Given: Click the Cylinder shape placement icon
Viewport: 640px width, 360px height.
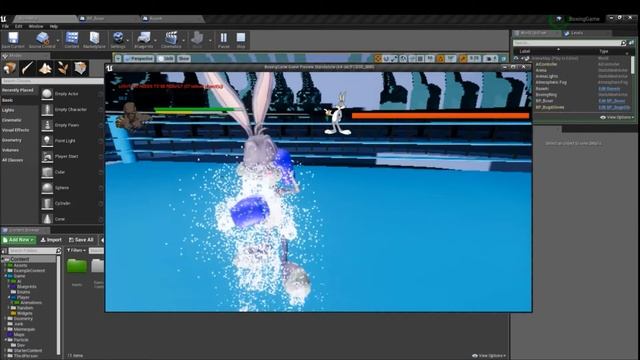Looking at the screenshot, I should [47, 203].
